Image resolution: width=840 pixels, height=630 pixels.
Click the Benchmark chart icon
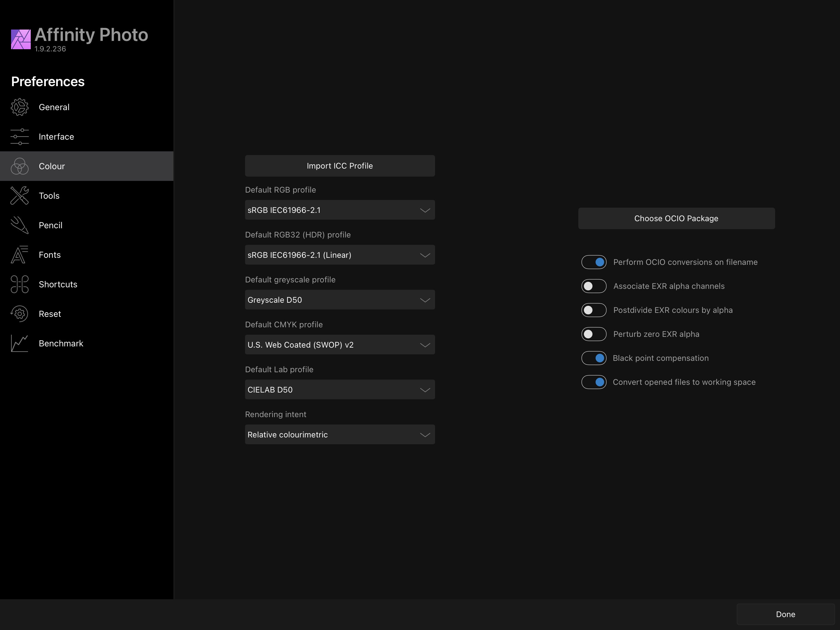[19, 344]
